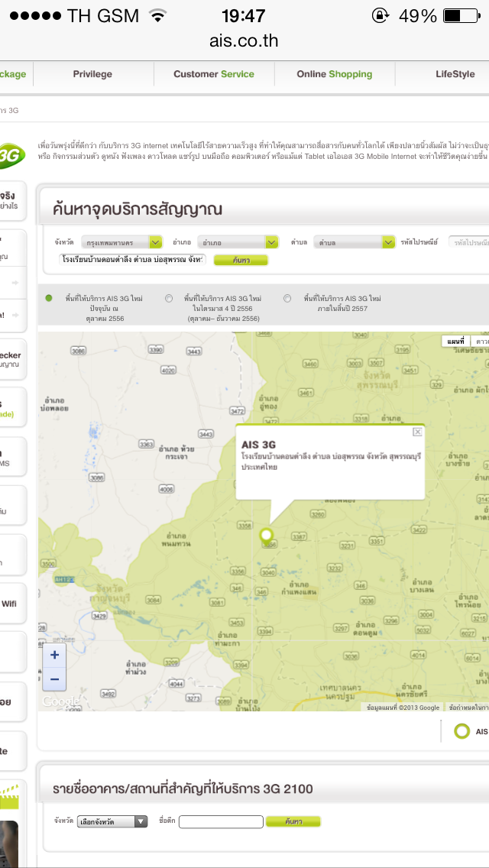Image resolution: width=489 pixels, height=868 pixels.
Task: Switch map to แผนที่ view
Action: 456,341
